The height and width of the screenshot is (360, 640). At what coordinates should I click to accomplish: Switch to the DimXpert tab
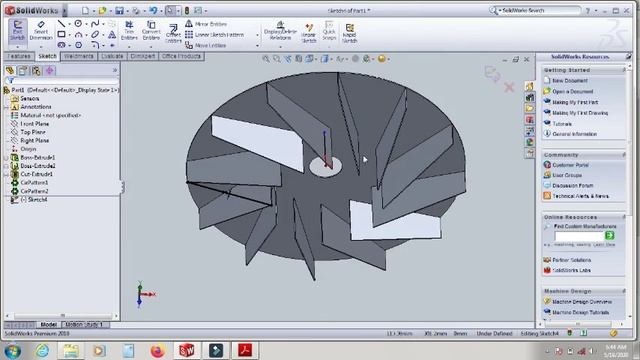coord(142,56)
